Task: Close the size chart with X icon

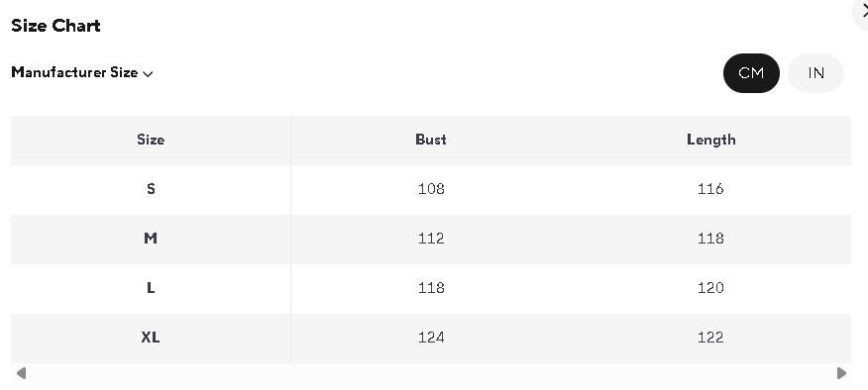Action: [x=863, y=11]
